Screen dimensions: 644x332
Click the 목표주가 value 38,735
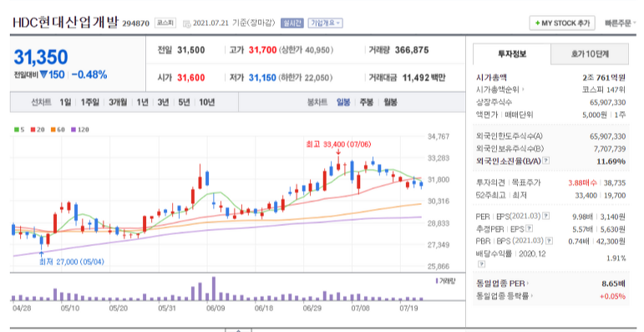point(615,182)
